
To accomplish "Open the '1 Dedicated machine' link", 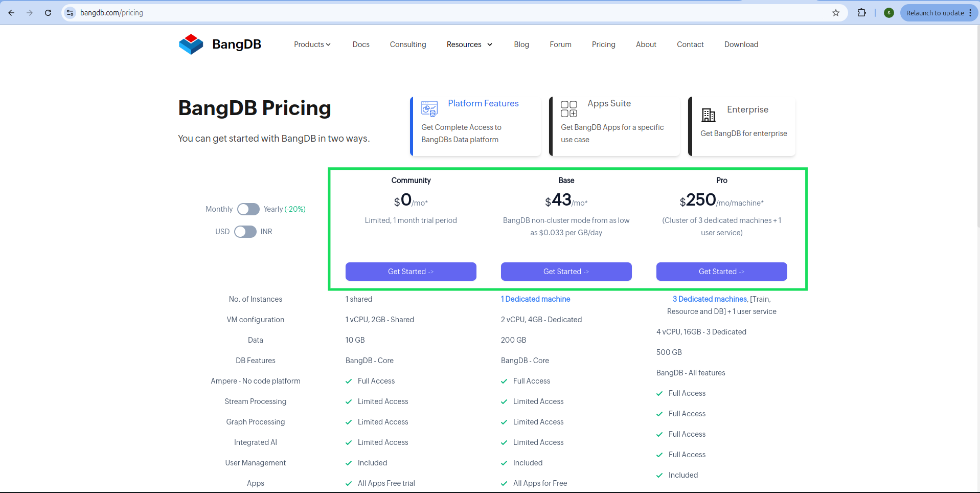I will (535, 299).
